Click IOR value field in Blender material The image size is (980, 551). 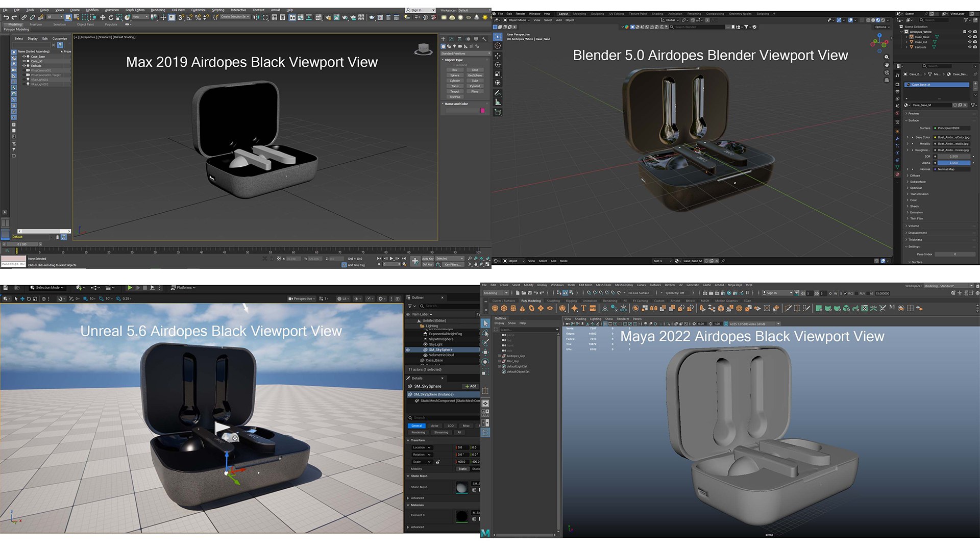pos(953,157)
